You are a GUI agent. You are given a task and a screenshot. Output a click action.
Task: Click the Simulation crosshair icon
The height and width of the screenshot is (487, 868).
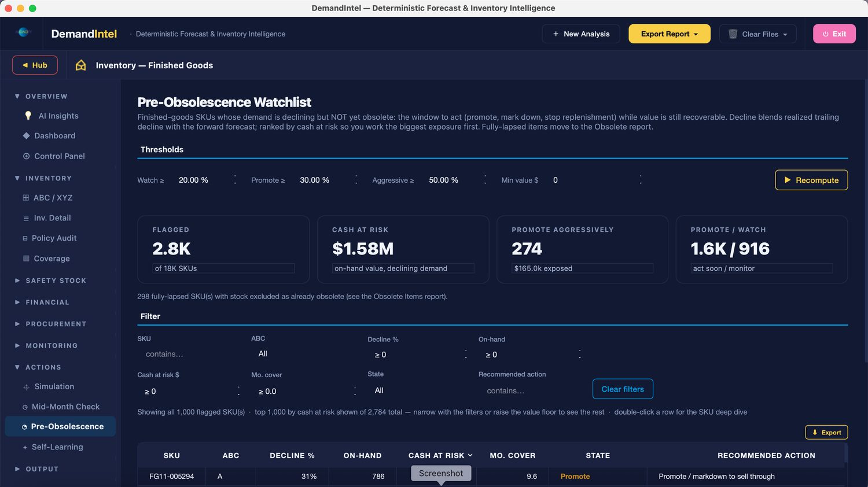click(x=26, y=387)
